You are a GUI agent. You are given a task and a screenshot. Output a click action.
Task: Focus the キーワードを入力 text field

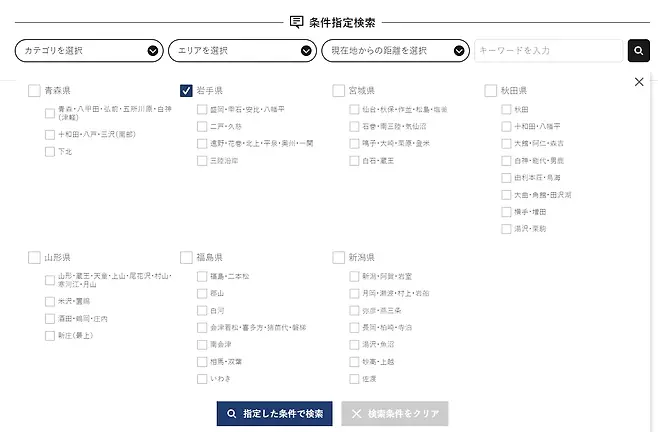548,50
